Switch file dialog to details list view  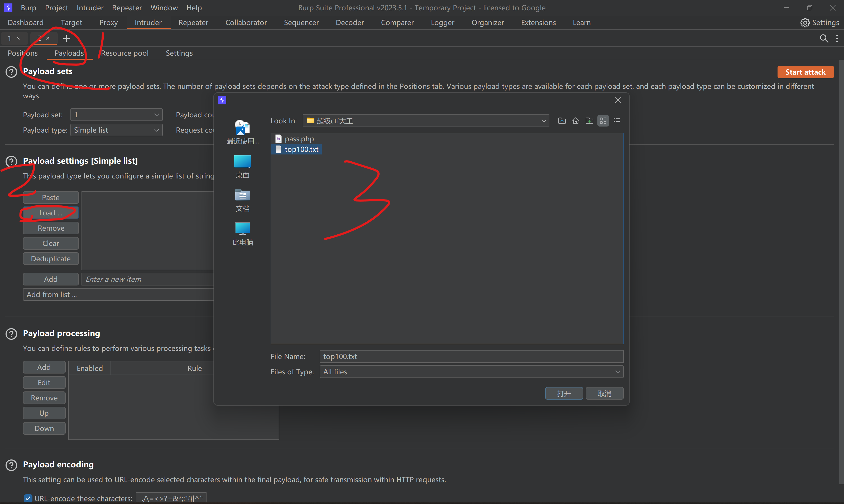pos(617,120)
